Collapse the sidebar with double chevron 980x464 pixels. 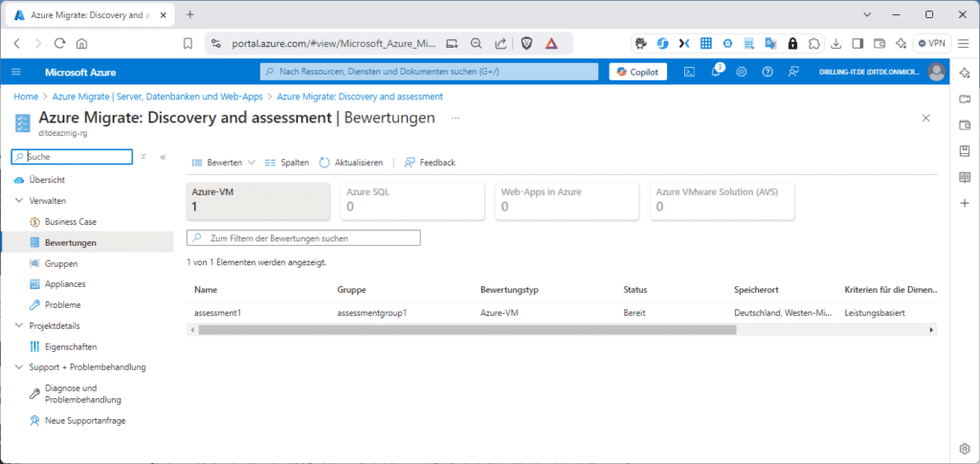click(x=163, y=157)
